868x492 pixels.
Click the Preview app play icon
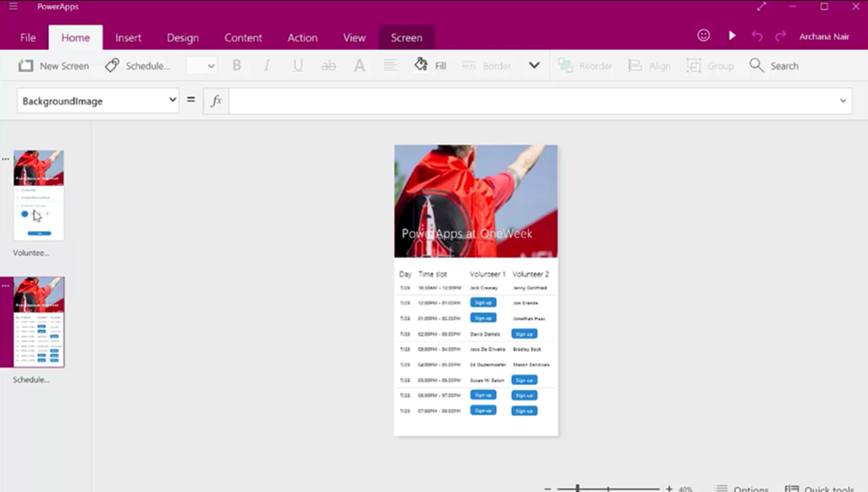point(732,36)
